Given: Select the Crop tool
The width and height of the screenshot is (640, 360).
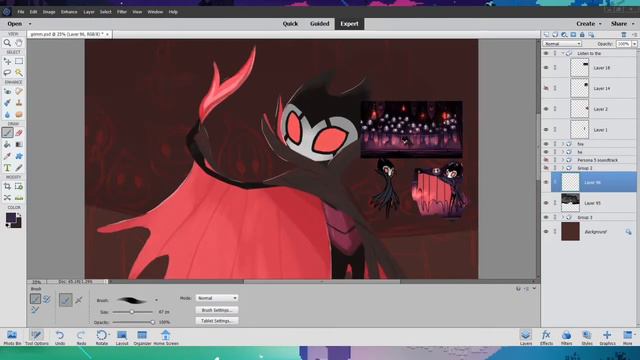Looking at the screenshot, I should click(7, 186).
